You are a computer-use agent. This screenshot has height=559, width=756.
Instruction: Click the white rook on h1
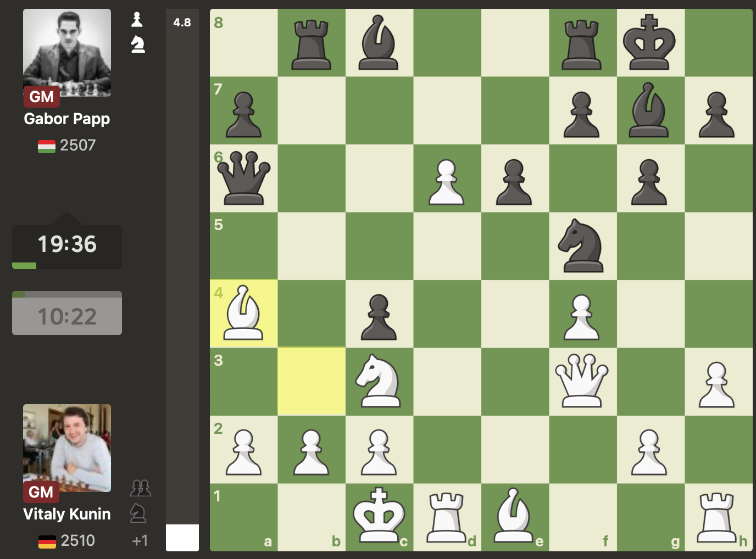click(718, 517)
